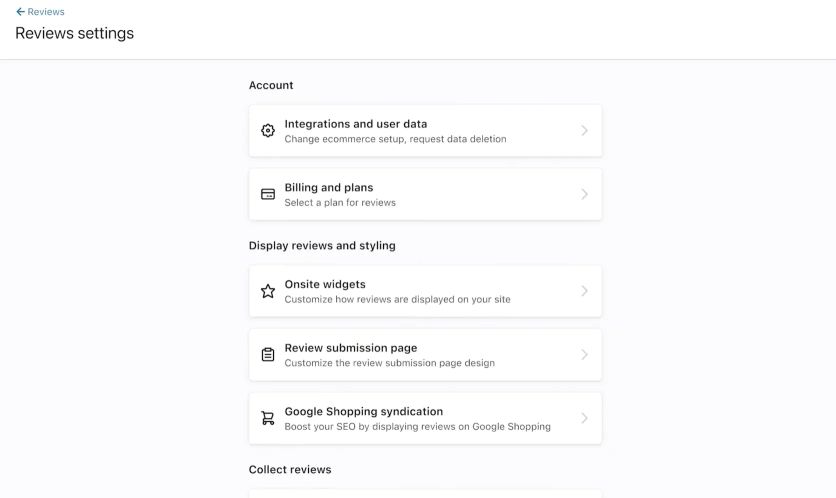The image size is (836, 498).
Task: Expand the Billing and plans chevron arrow
Action: tap(584, 194)
